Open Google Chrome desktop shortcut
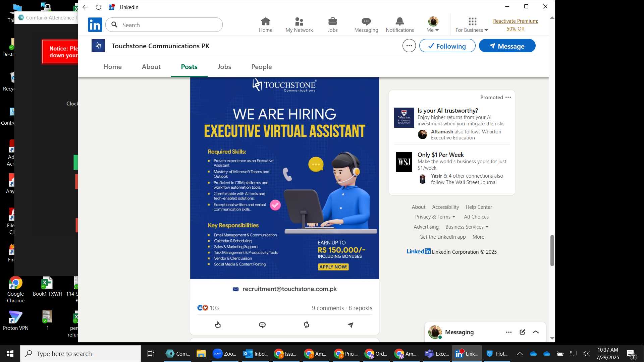This screenshot has height=362, width=644. (x=16, y=290)
